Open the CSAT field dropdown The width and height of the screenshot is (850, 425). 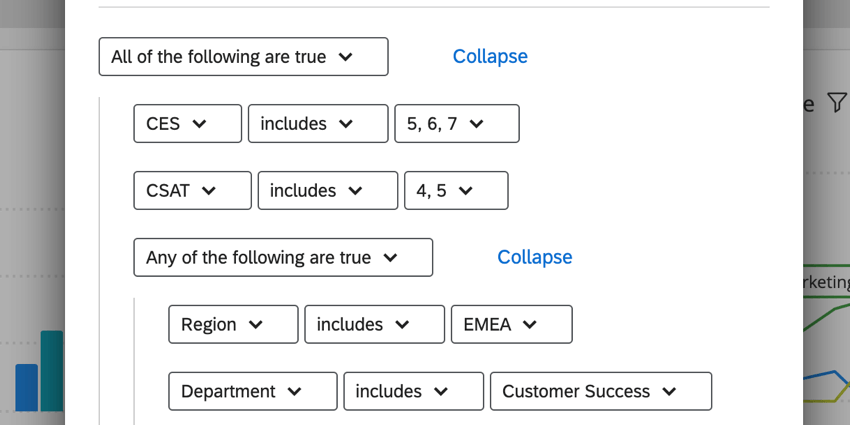(192, 191)
